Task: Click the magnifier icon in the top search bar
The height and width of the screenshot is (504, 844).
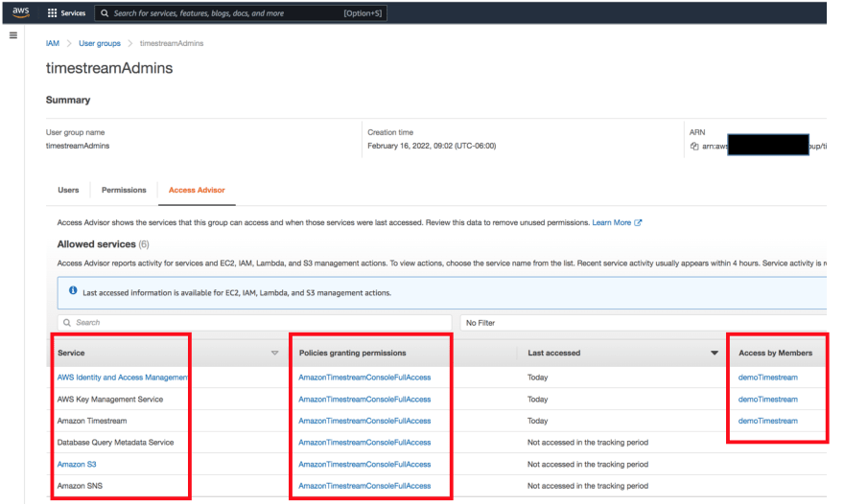Action: 105,12
